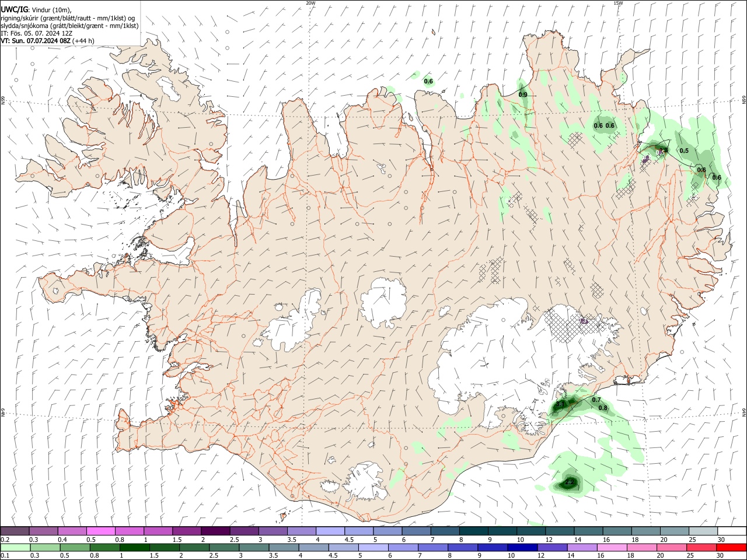
Task: Select dark teal upper swatch labeled 8
Action: (x=473, y=531)
